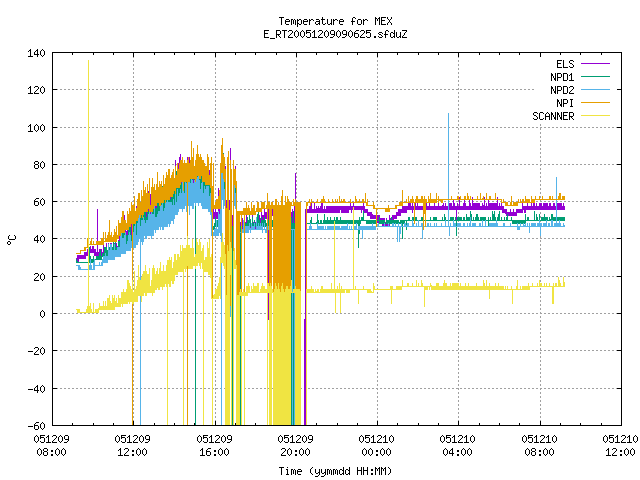Click the 051209 16:00 x-axis label

[214, 446]
